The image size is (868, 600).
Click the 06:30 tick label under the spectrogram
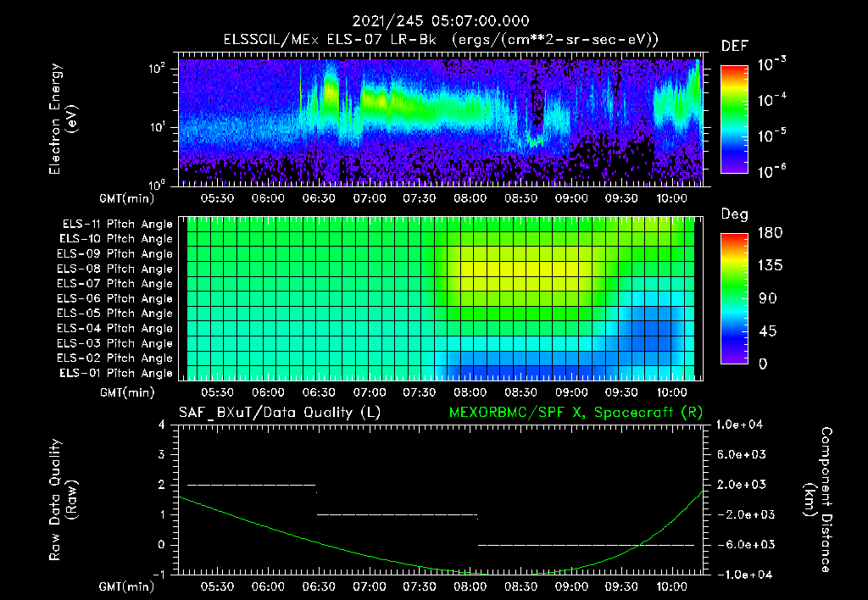click(319, 198)
